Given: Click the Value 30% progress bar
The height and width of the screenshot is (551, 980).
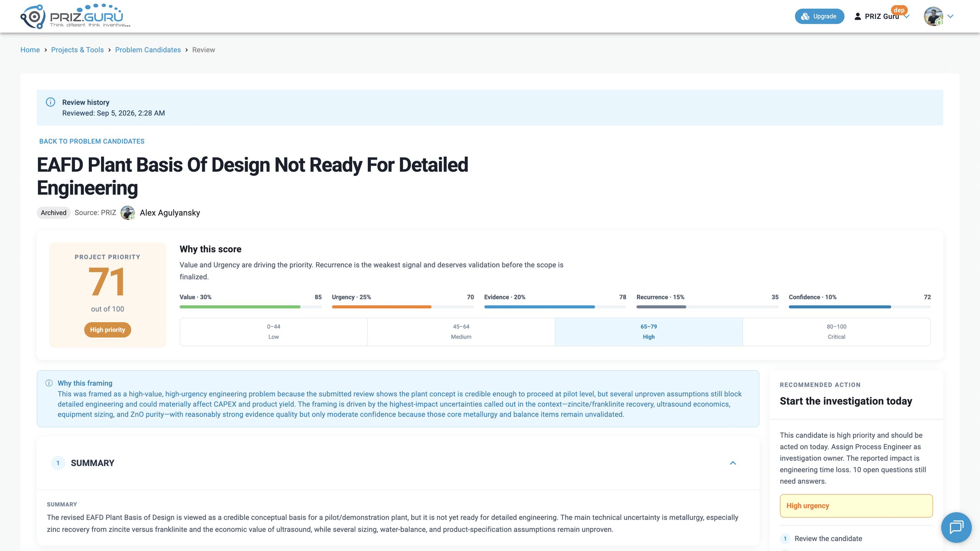Looking at the screenshot, I should click(x=250, y=307).
